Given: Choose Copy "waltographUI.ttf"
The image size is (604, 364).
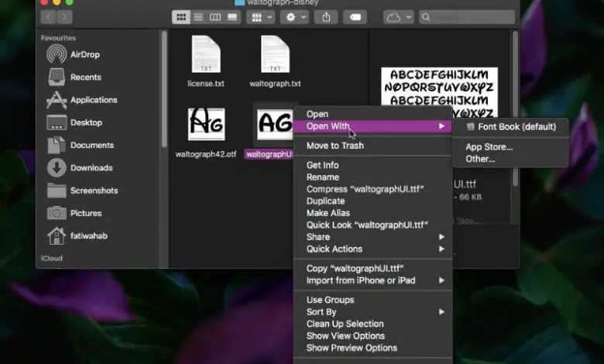Looking at the screenshot, I should coord(372,269).
